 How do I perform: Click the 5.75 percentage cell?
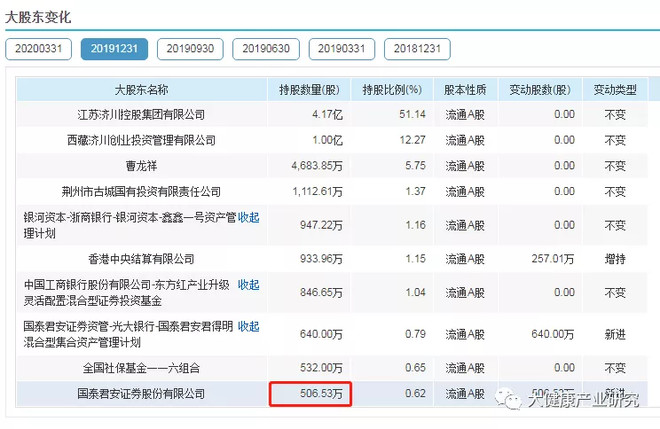415,166
